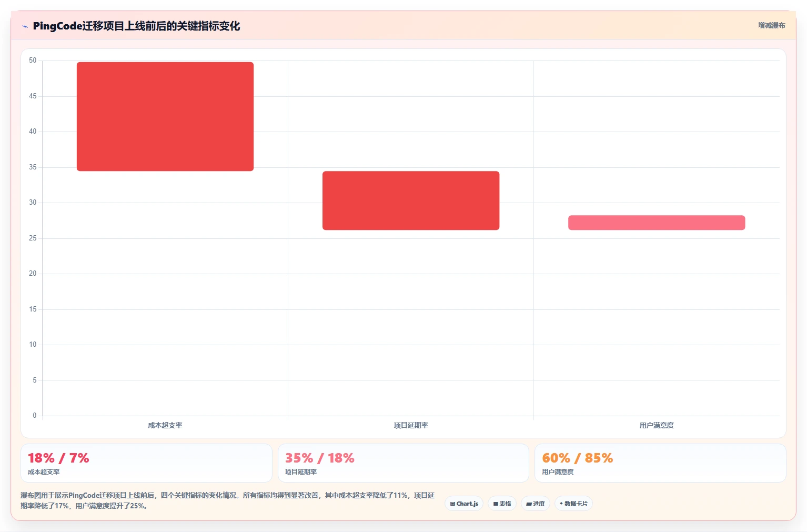Click the 增减瀑布 tag in the header
Viewport: 807px width, 532px height.
771,25
